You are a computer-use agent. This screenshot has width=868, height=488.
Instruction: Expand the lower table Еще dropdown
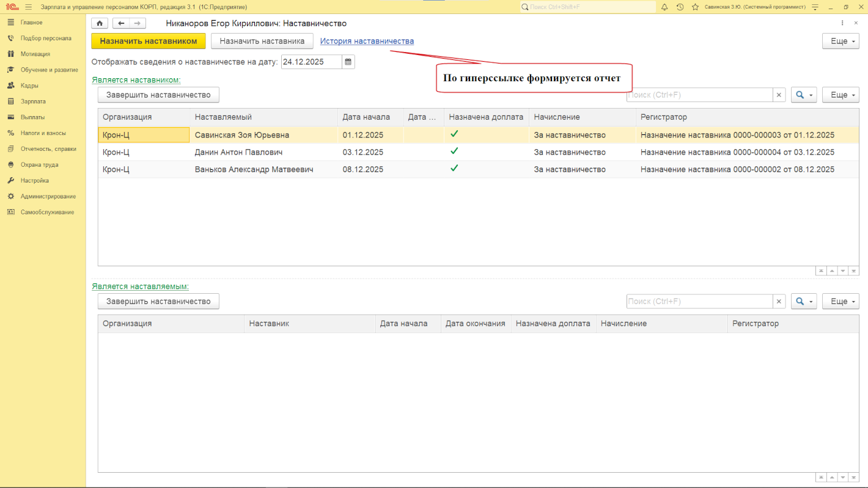click(x=840, y=301)
